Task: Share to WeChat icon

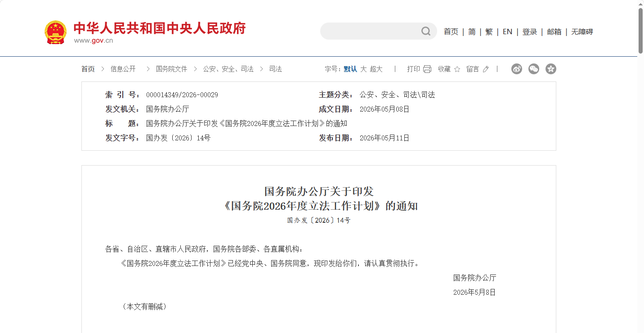Action: [x=534, y=69]
